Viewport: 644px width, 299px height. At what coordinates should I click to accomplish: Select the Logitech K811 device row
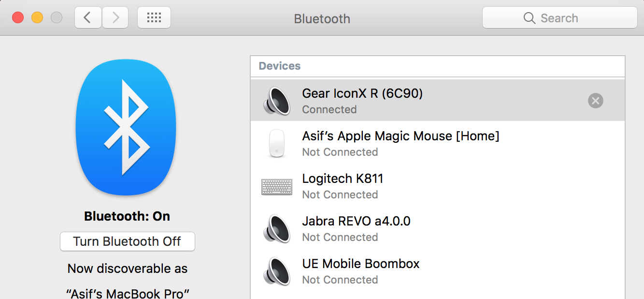click(x=343, y=179)
